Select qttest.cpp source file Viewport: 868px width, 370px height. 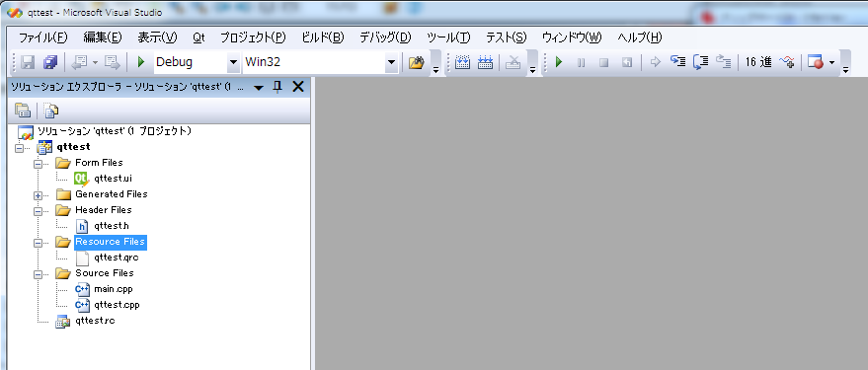(117, 305)
